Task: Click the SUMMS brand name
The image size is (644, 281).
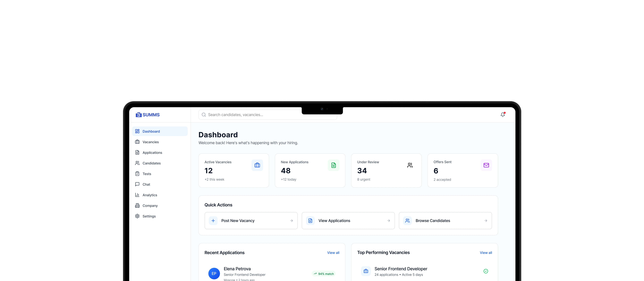Action: 151,115
